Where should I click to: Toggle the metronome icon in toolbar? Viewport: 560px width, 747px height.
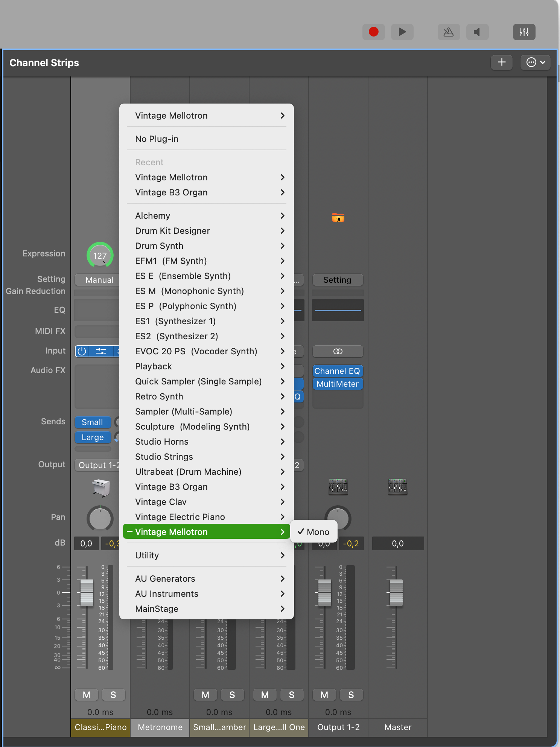tap(449, 32)
